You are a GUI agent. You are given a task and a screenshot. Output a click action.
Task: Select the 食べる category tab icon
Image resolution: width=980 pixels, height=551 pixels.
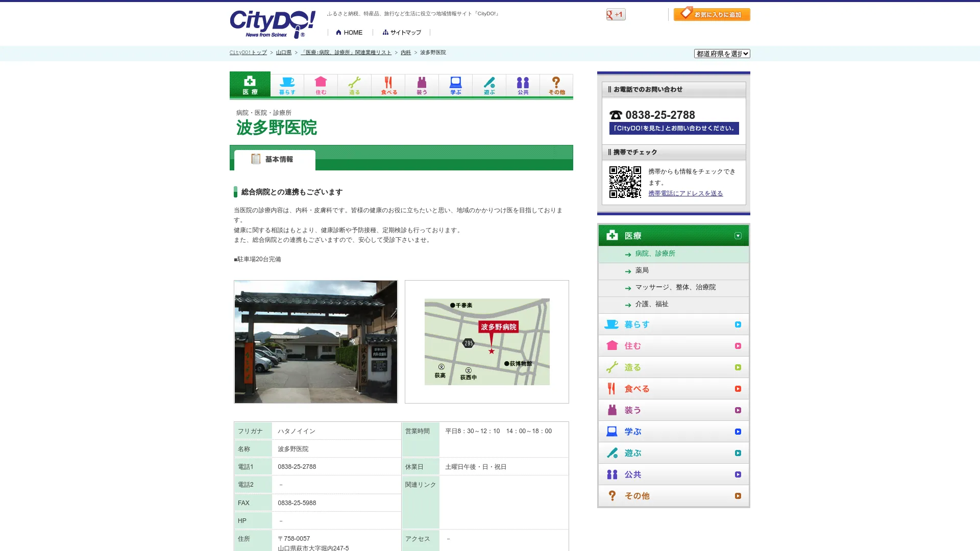[x=388, y=85]
